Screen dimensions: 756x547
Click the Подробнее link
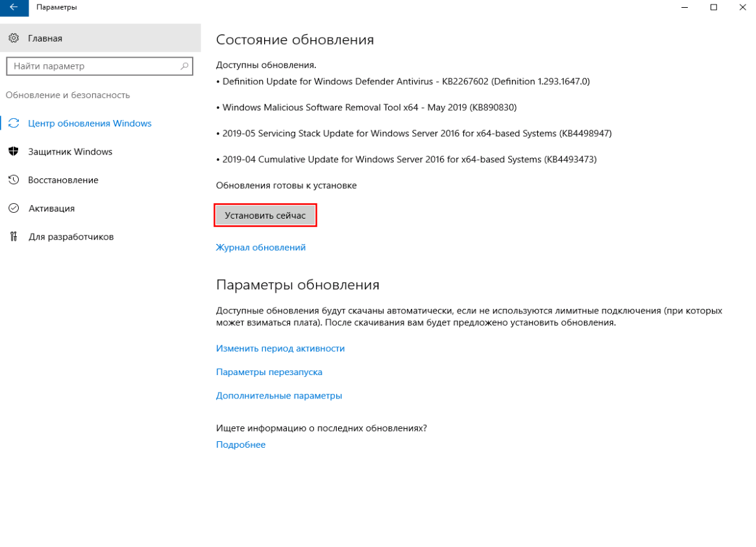pyautogui.click(x=240, y=444)
